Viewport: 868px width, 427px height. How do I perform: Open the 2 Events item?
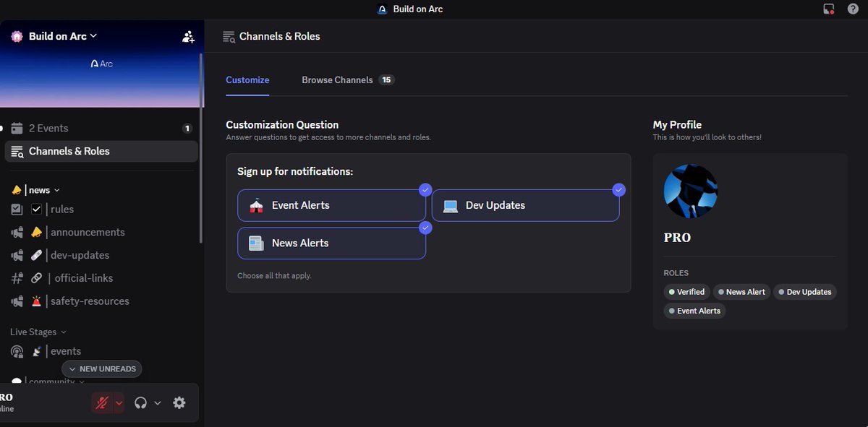(101, 128)
